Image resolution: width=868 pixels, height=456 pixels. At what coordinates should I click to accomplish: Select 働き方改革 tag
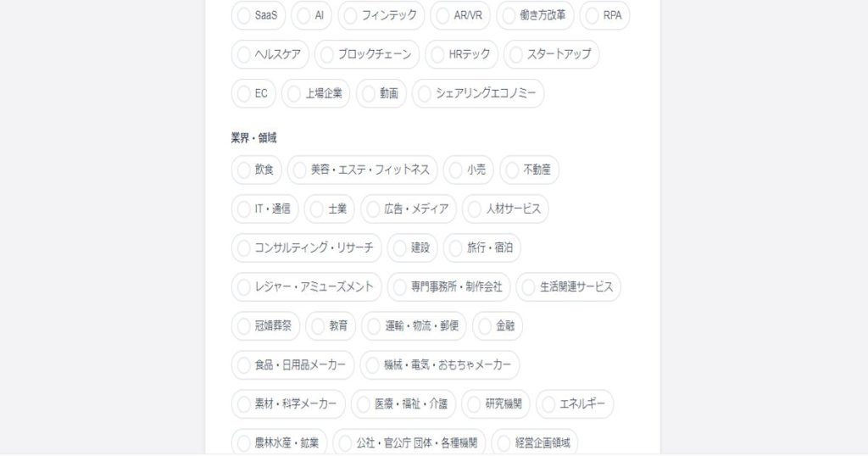[x=535, y=15]
